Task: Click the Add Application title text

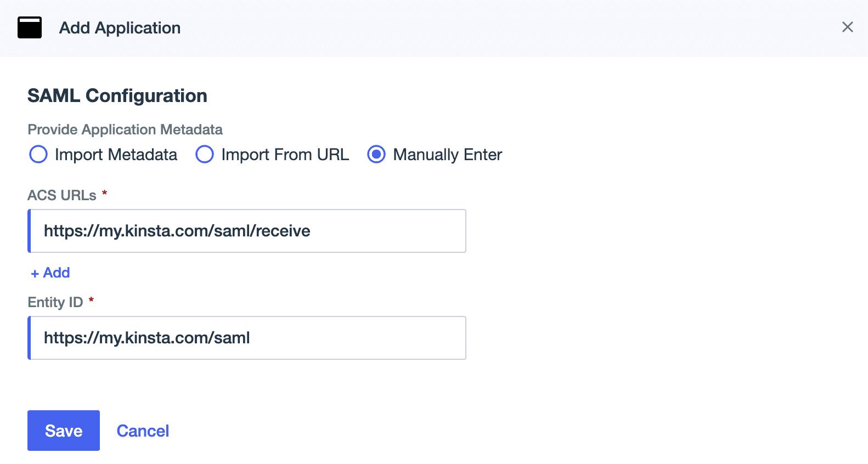Action: (120, 27)
